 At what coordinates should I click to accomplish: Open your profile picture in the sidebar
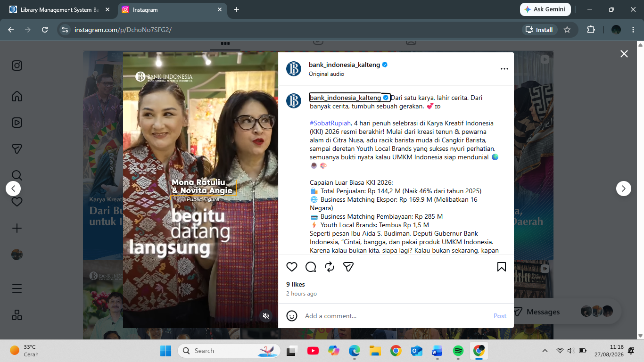click(17, 255)
